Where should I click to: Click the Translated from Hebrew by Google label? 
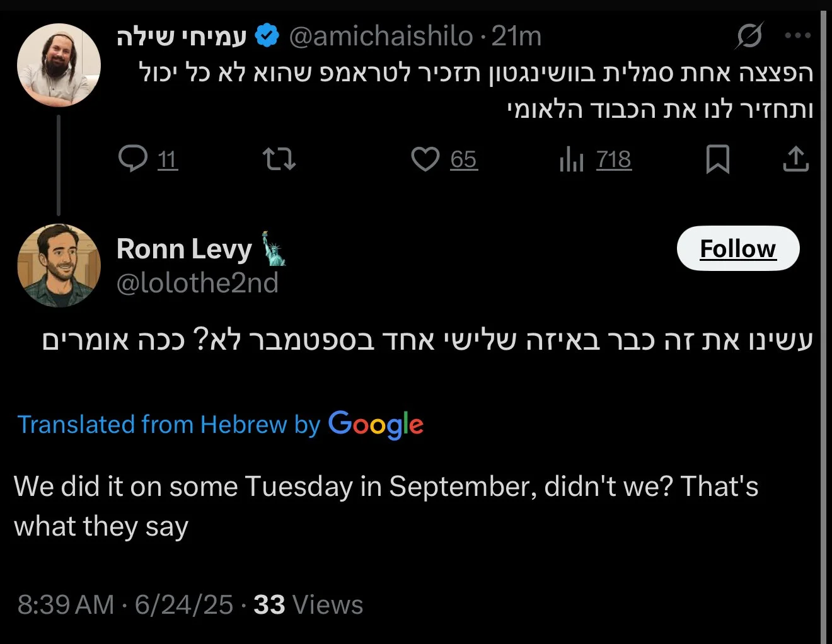click(220, 424)
